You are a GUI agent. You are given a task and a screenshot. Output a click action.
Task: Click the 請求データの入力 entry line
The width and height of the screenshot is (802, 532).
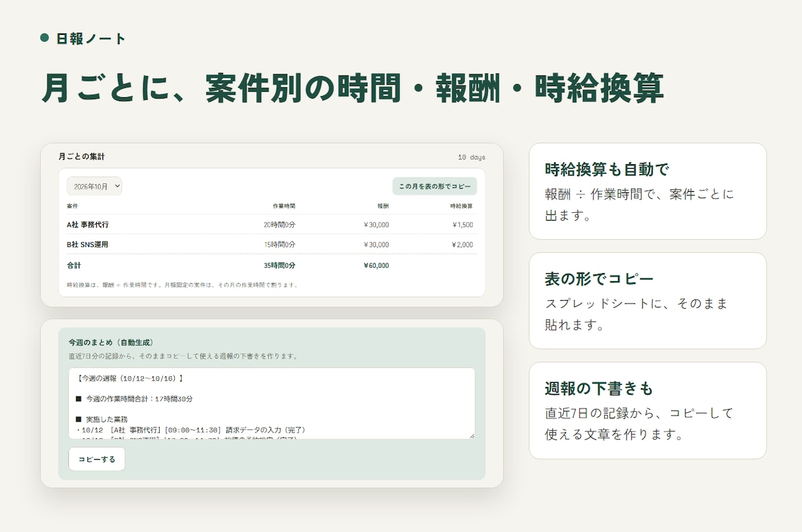pyautogui.click(x=191, y=430)
